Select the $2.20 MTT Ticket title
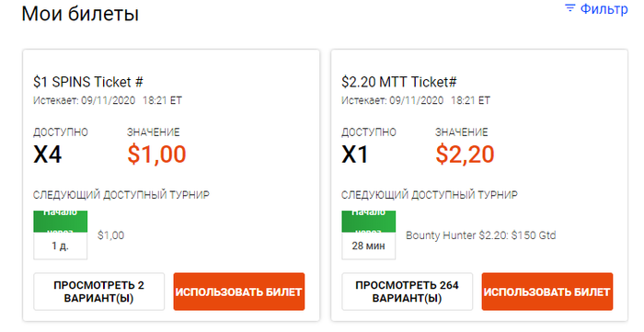 398,82
